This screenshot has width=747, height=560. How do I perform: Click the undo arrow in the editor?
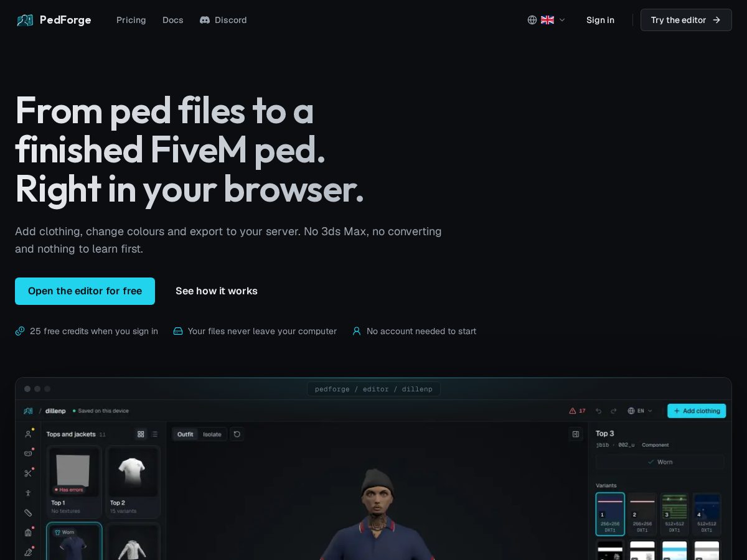[x=598, y=411]
